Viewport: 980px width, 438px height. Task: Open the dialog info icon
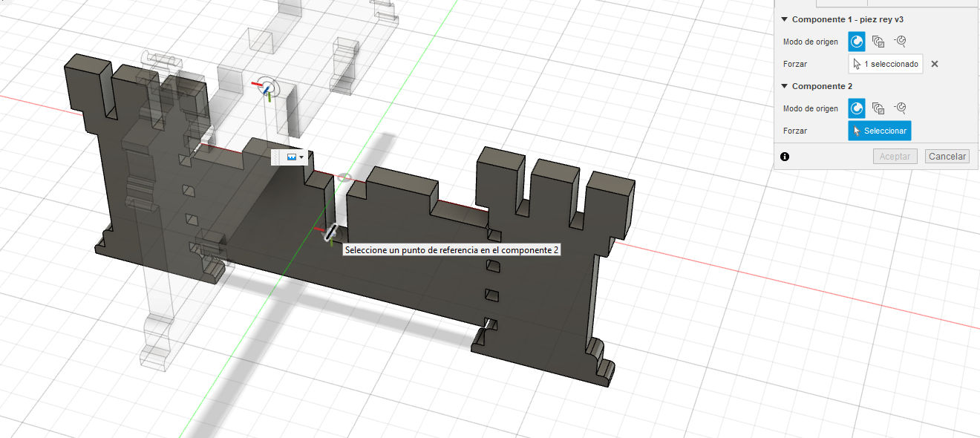tap(785, 157)
